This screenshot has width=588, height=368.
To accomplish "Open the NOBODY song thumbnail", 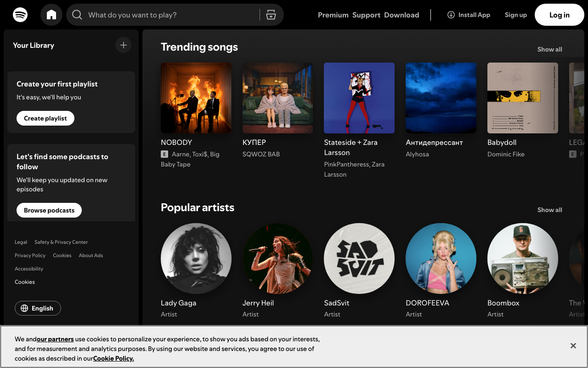I will coord(196,98).
